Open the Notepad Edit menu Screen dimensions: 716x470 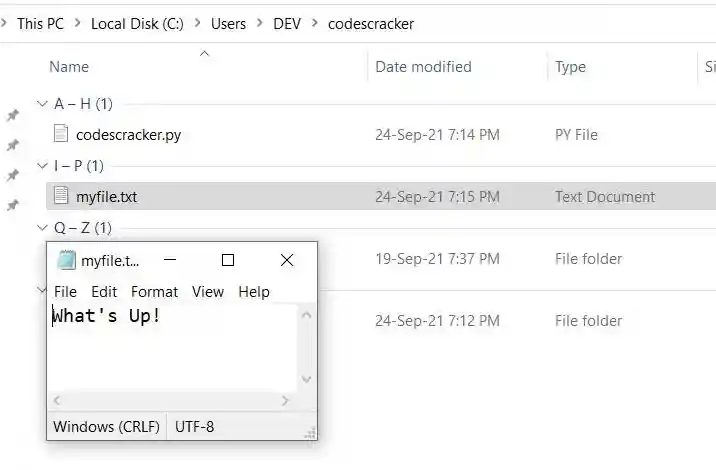point(104,292)
